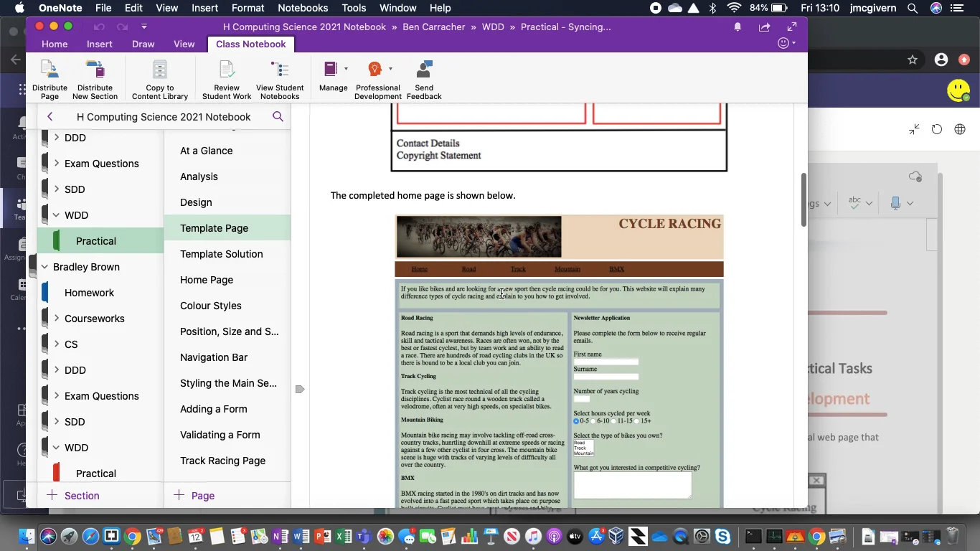Click the page vertical scrollbar thumb
This screenshot has height=551, width=980.
[x=804, y=199]
